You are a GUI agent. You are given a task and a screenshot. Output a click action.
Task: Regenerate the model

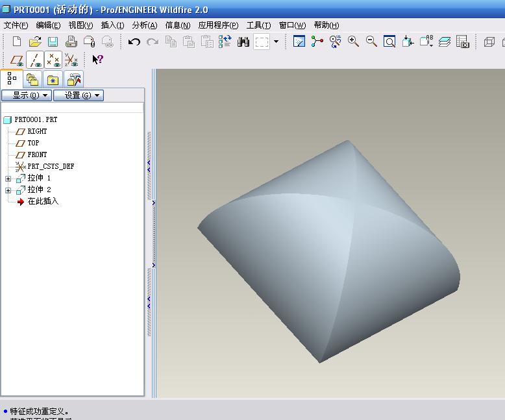[225, 42]
